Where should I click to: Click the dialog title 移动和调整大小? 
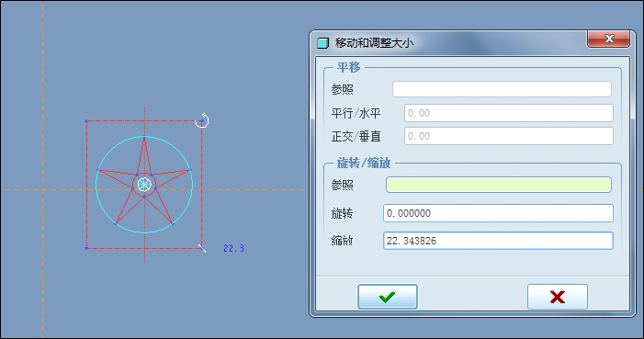pyautogui.click(x=374, y=43)
